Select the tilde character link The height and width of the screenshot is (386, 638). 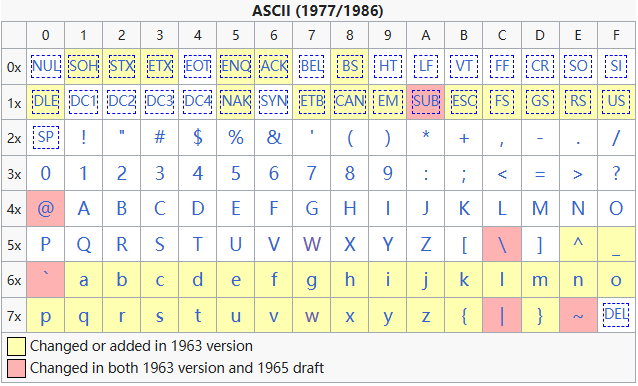[578, 316]
